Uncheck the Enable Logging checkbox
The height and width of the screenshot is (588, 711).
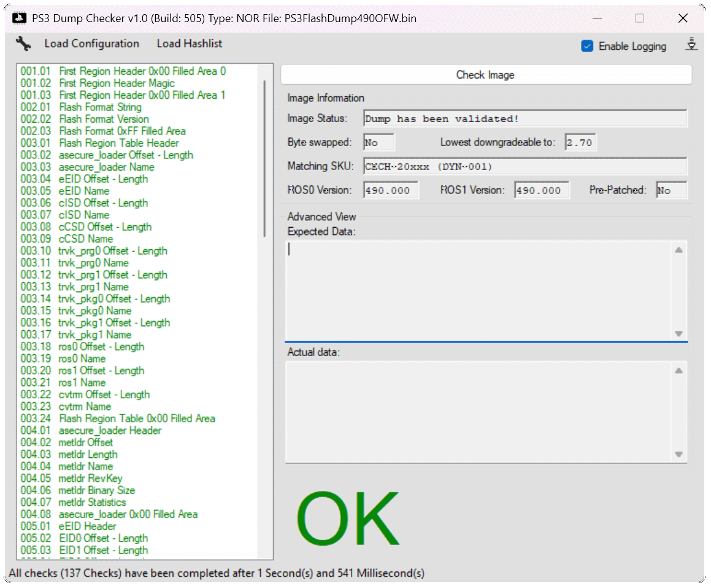coord(587,46)
